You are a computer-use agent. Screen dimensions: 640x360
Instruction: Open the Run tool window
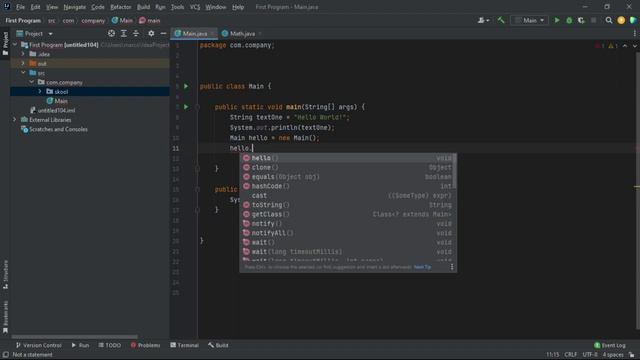coord(80,345)
